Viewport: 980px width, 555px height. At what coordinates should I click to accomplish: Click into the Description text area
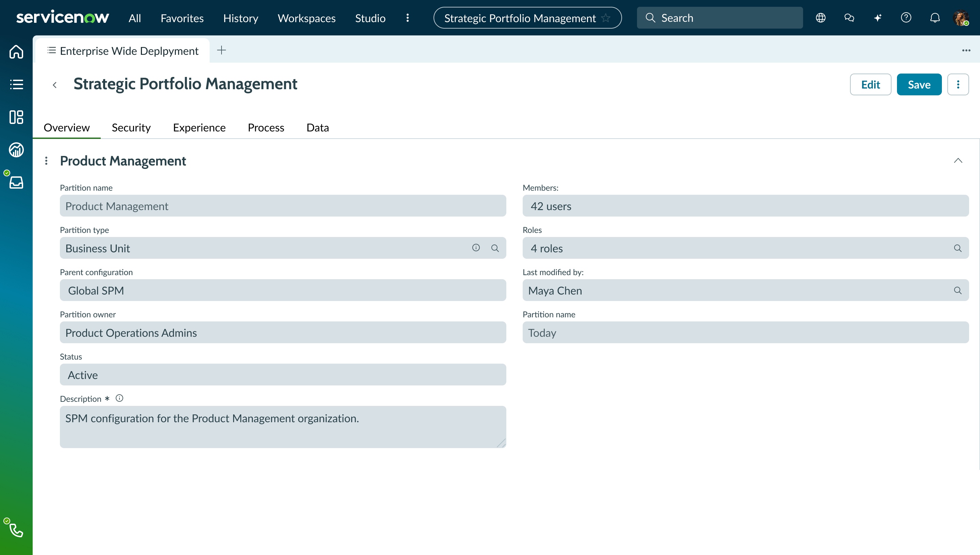[x=283, y=427]
